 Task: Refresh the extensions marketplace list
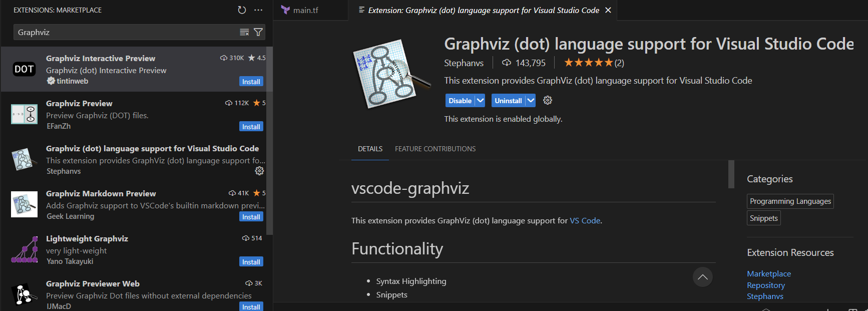point(242,10)
